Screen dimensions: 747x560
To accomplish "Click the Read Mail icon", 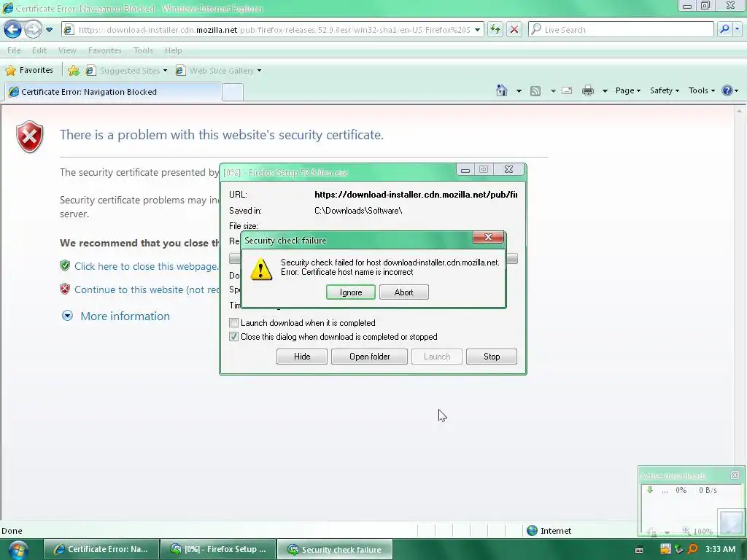I will pyautogui.click(x=567, y=90).
